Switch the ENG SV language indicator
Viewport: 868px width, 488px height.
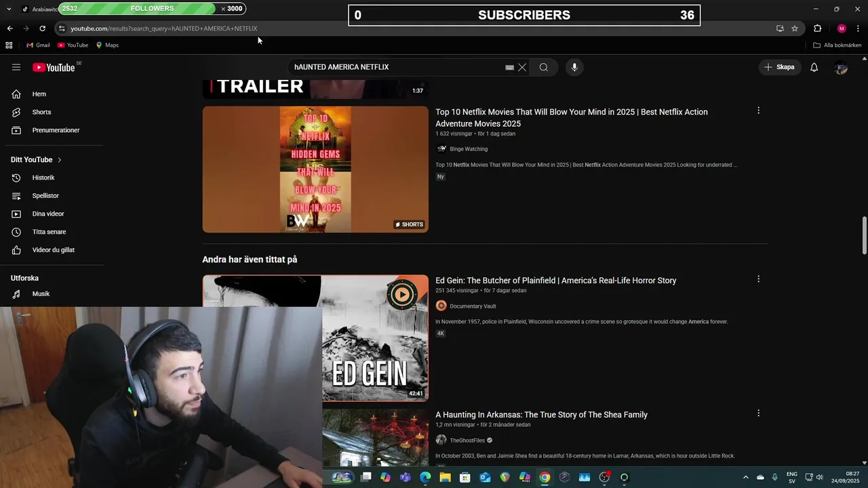791,477
